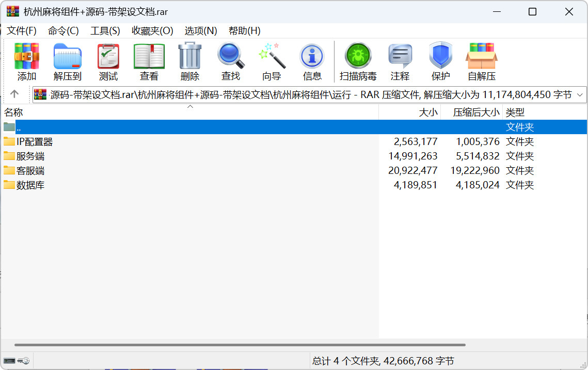Click the 解压到 (Extract to) icon
The image size is (588, 370).
(68, 56)
